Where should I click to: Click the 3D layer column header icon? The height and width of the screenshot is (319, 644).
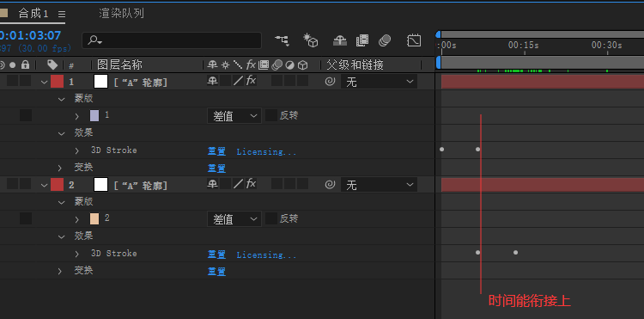point(303,65)
